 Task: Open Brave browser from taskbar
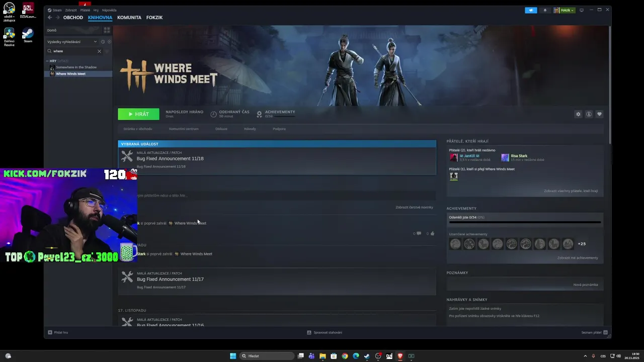click(x=400, y=356)
